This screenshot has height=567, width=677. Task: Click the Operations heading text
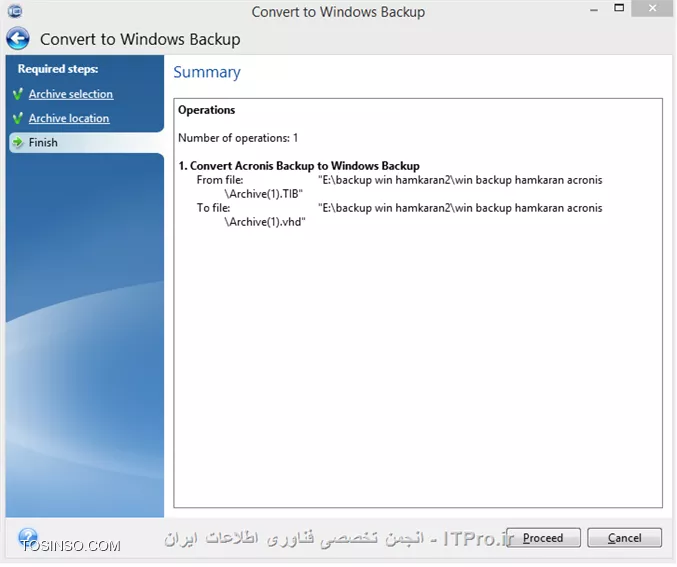tap(206, 110)
